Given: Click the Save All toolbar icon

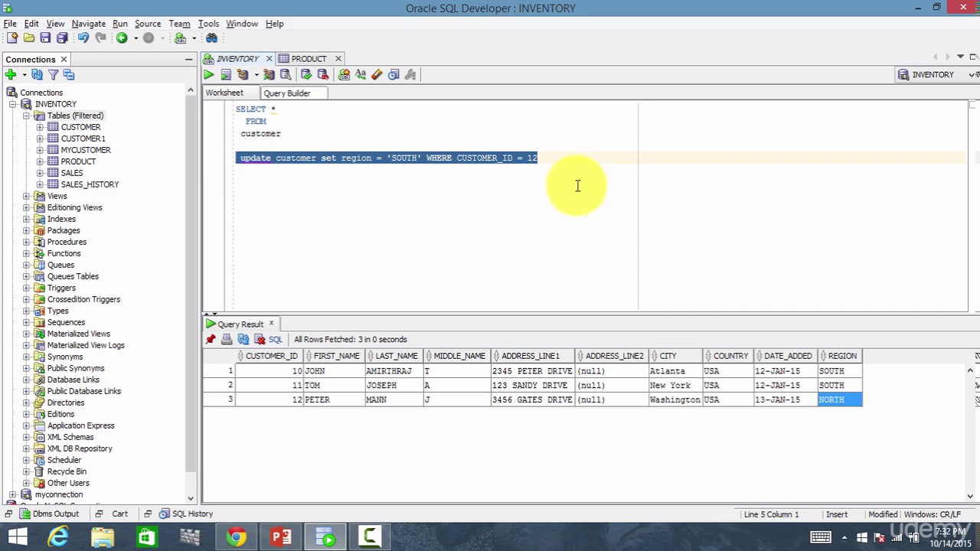Looking at the screenshot, I should (62, 37).
